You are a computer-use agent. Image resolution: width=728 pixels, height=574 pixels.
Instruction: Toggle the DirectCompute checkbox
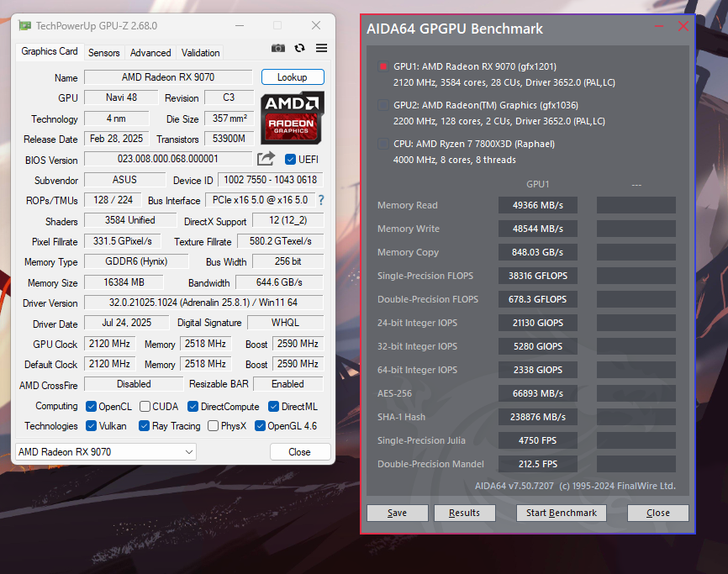tap(193, 407)
